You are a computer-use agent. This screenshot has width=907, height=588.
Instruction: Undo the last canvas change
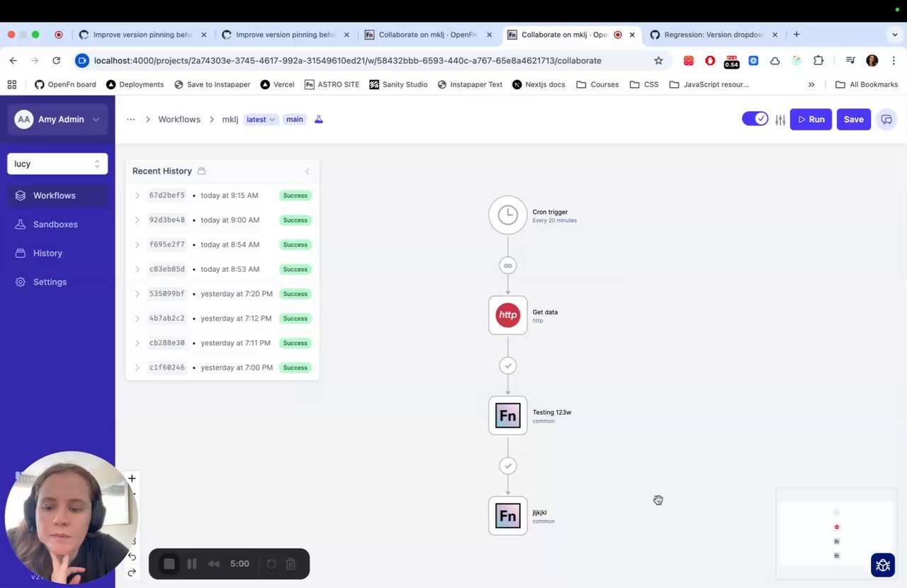click(132, 557)
